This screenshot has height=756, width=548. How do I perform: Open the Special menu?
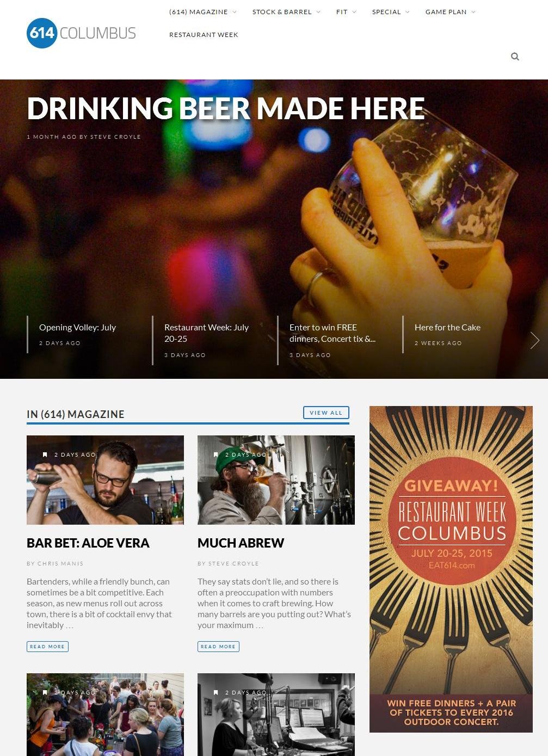[x=391, y=12]
